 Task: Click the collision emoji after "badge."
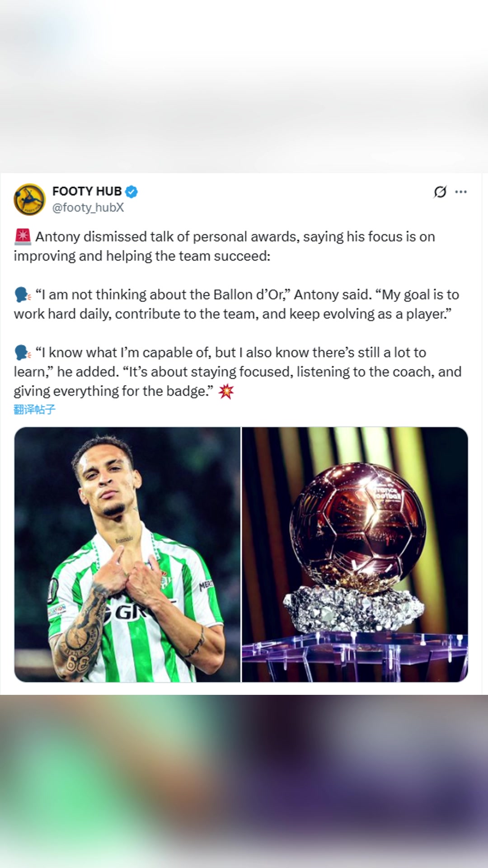[226, 392]
